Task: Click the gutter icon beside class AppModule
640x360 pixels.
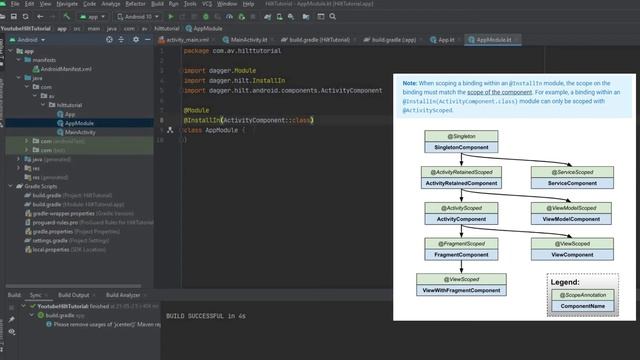Action: point(170,130)
